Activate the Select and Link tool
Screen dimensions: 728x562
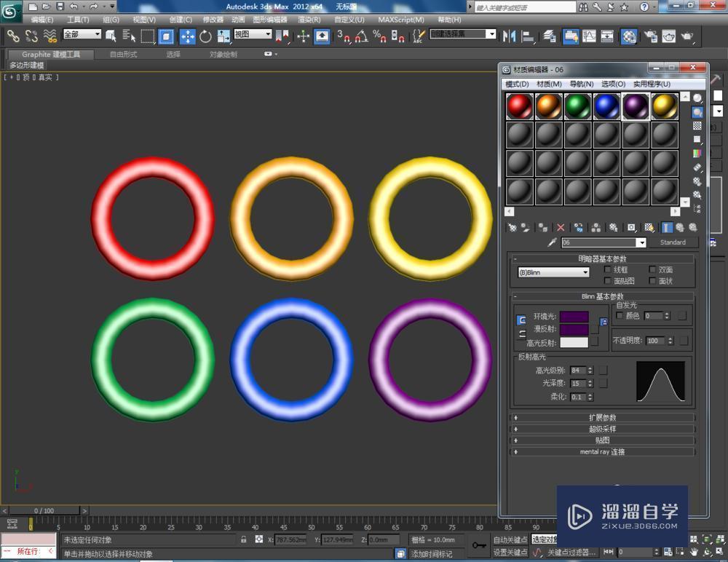13,35
